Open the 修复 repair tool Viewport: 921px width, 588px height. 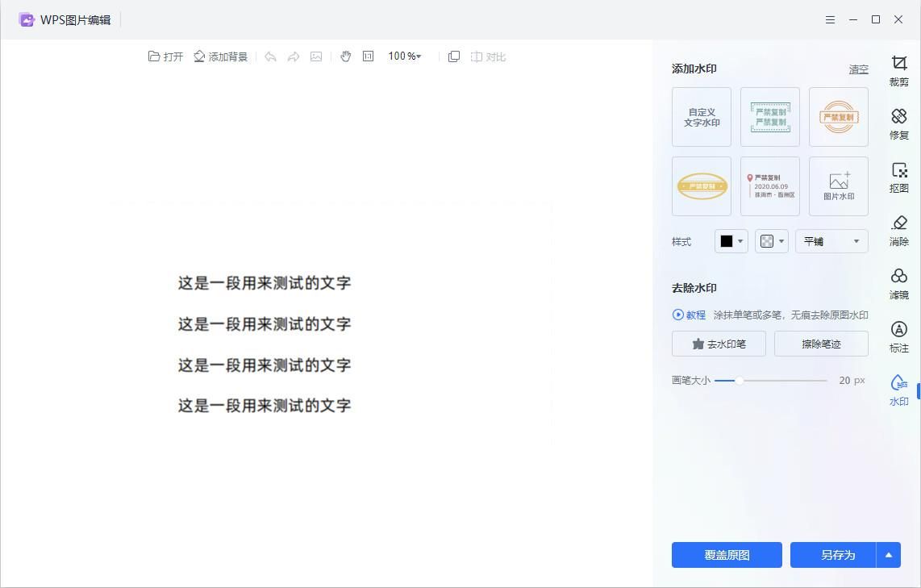tap(898, 124)
